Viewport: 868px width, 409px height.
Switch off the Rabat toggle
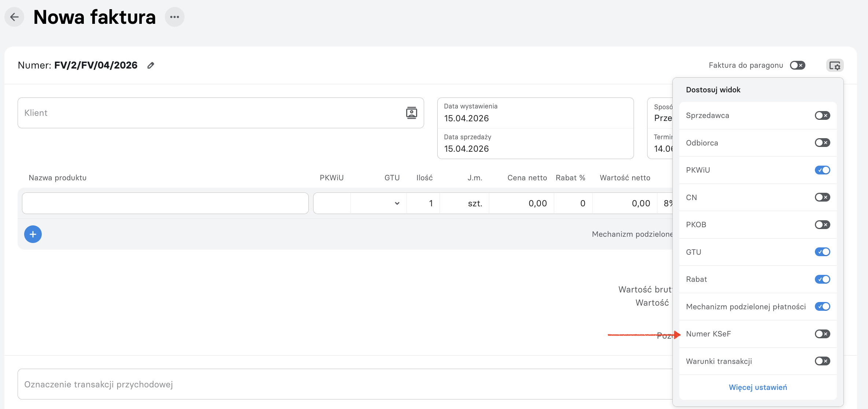coord(823,279)
